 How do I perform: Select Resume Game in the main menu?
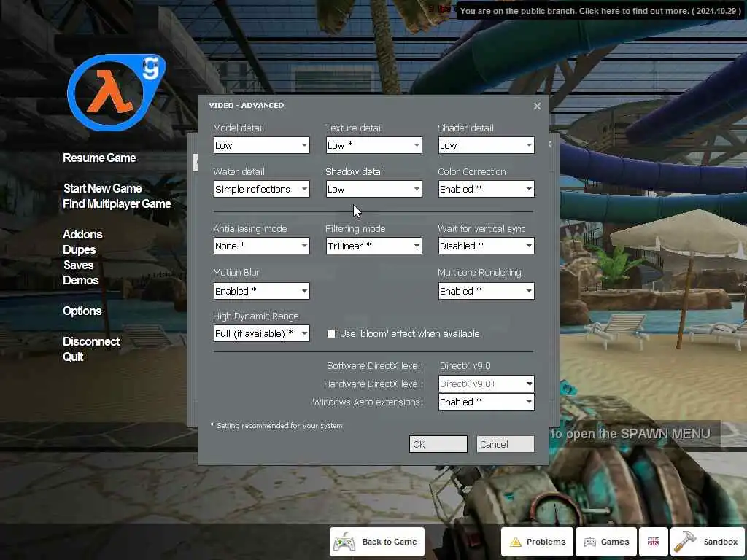99,157
